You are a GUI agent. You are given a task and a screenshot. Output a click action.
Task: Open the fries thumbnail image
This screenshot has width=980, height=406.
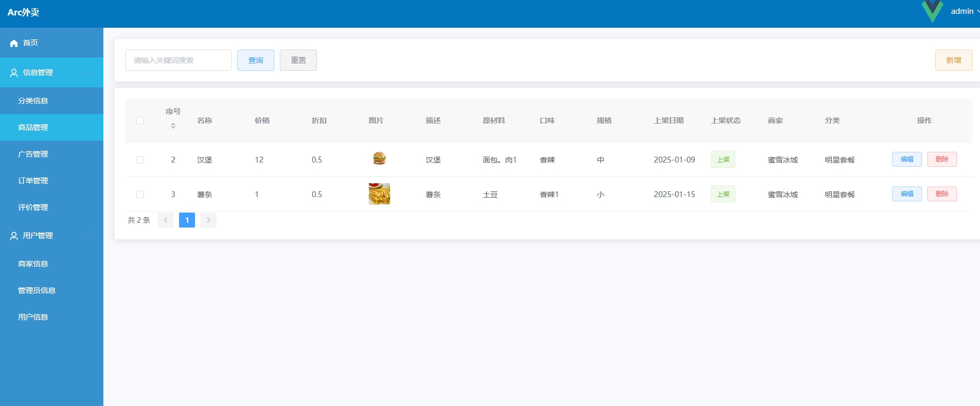pos(379,194)
